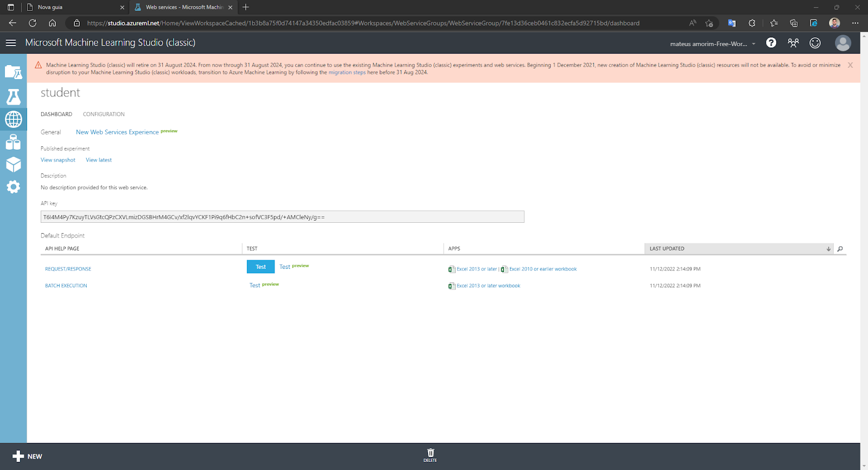868x470 pixels.
Task: Open browser tab actions menu icon
Action: click(x=10, y=7)
